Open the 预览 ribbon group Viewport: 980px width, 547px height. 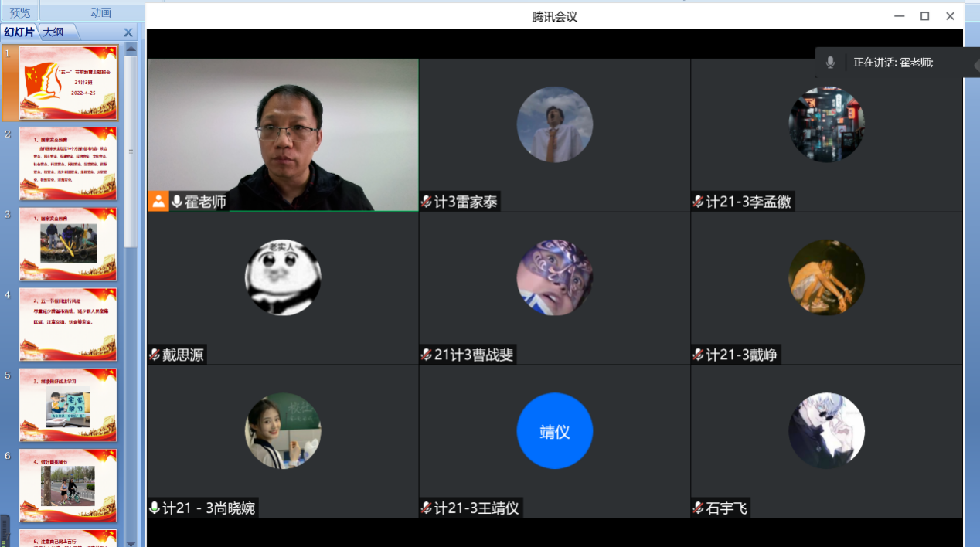click(x=20, y=12)
